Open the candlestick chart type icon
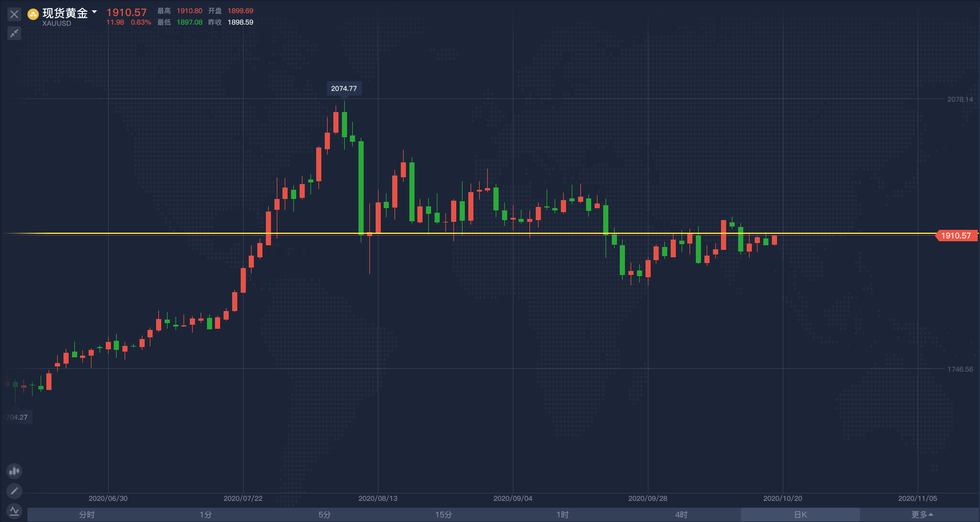Image resolution: width=980 pixels, height=522 pixels. (x=14, y=471)
